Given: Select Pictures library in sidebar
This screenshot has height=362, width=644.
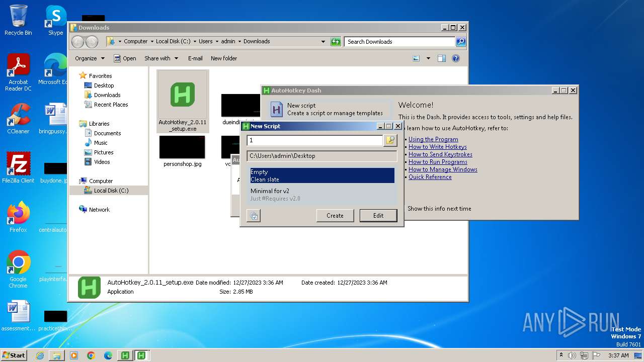Looking at the screenshot, I should click(x=104, y=152).
